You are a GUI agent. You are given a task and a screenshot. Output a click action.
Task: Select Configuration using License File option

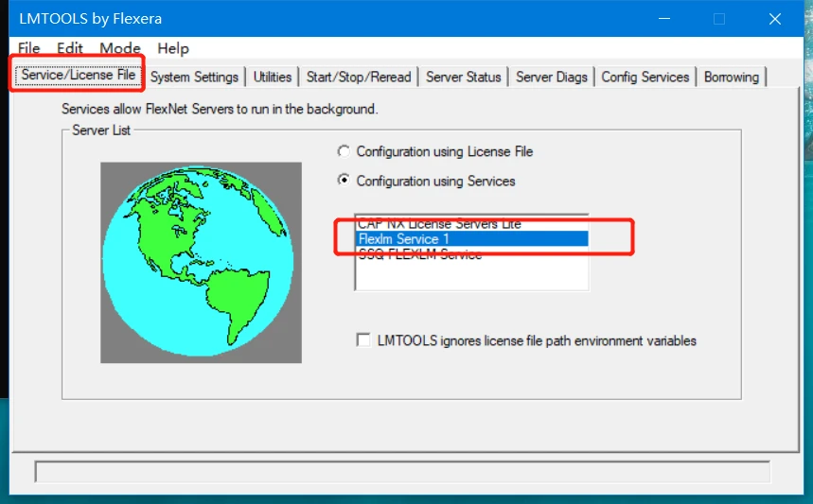(x=435, y=151)
